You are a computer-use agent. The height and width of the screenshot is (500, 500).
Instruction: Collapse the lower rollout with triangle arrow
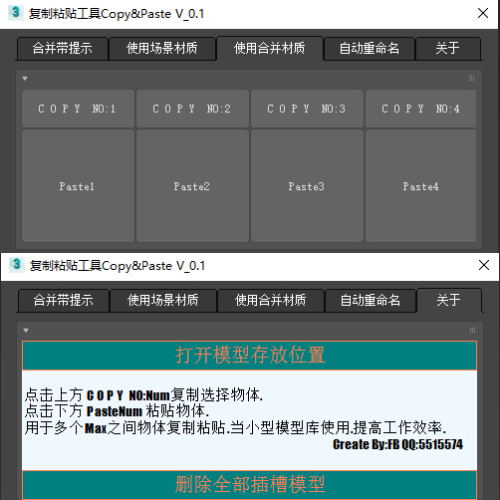(26, 331)
